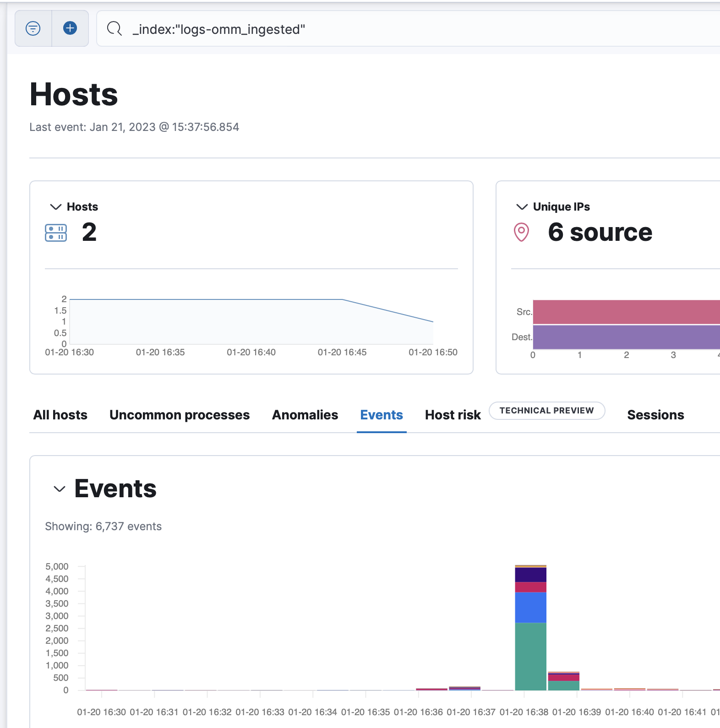Viewport: 720px width, 728px height.
Task: Collapse the Hosts stat panel
Action: pos(56,207)
